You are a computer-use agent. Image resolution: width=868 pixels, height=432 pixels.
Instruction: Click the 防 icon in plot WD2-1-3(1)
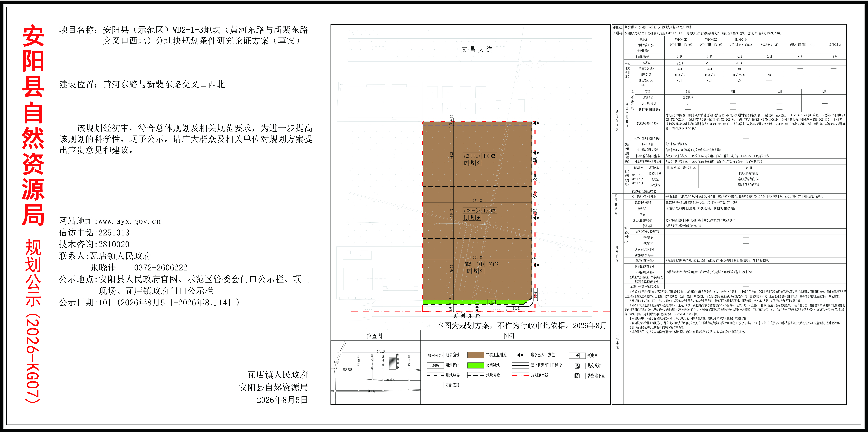click(469, 271)
